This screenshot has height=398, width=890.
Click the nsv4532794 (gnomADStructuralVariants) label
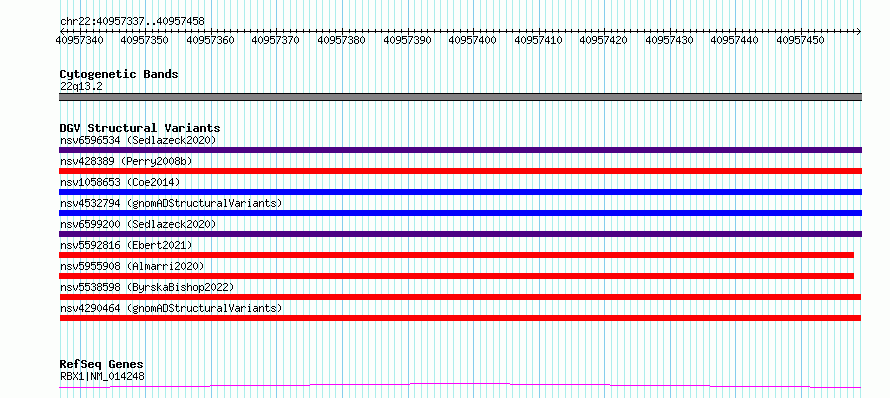(x=171, y=203)
